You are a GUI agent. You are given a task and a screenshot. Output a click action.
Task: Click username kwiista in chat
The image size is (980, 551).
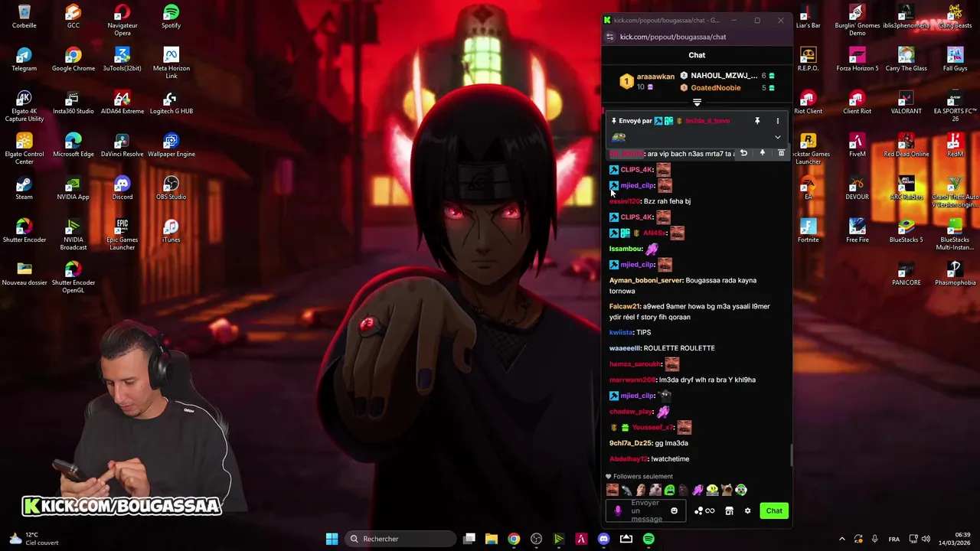[x=621, y=332]
